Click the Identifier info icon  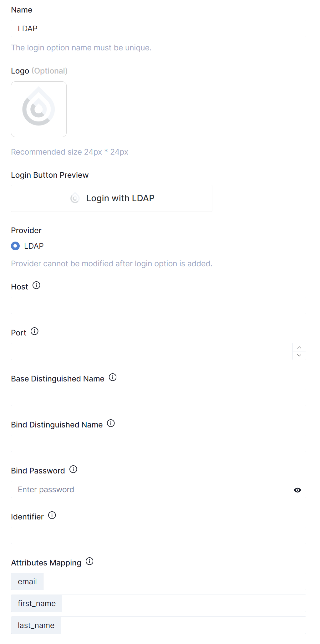click(x=52, y=515)
